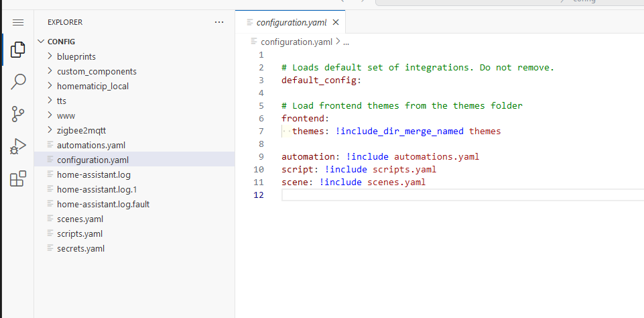Expand the homematicip_local folder
644x318 pixels.
pos(92,86)
